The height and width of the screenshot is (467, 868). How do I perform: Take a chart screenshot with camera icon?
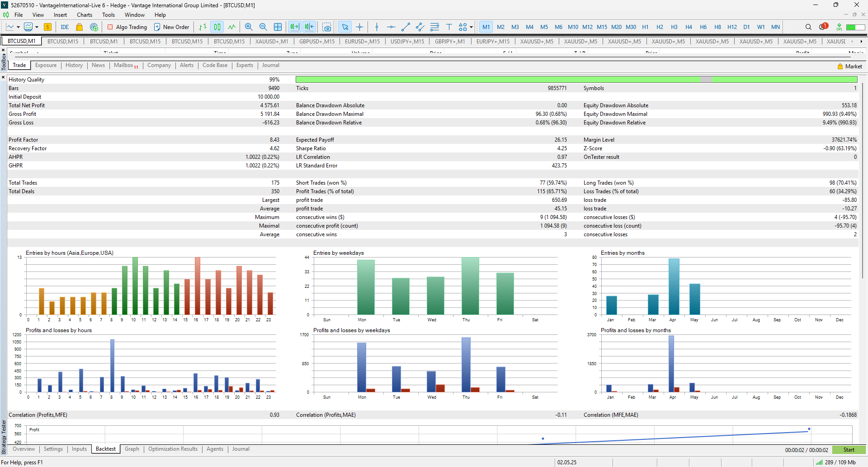point(327,27)
